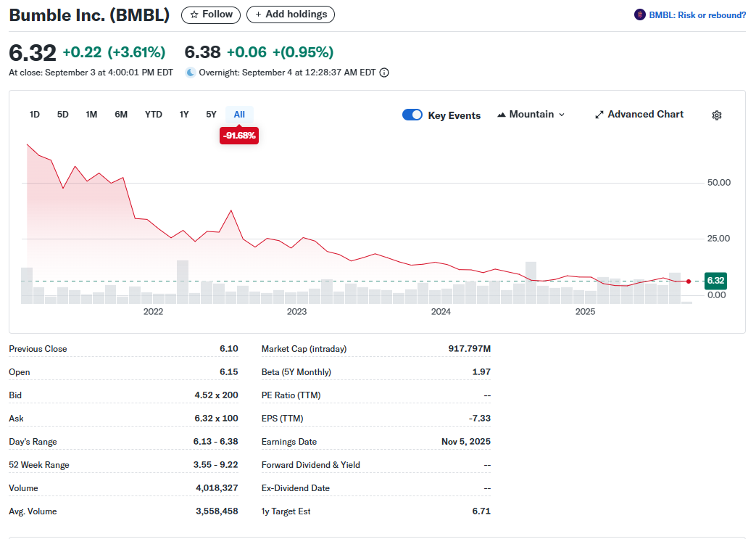The width and height of the screenshot is (756, 539).
Task: Open the Advanced Chart view
Action: (639, 115)
